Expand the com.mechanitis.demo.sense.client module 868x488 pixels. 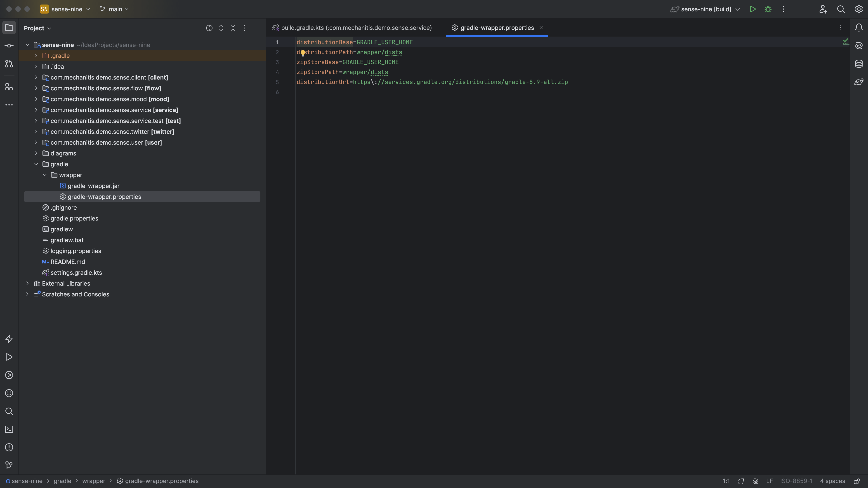pos(36,78)
